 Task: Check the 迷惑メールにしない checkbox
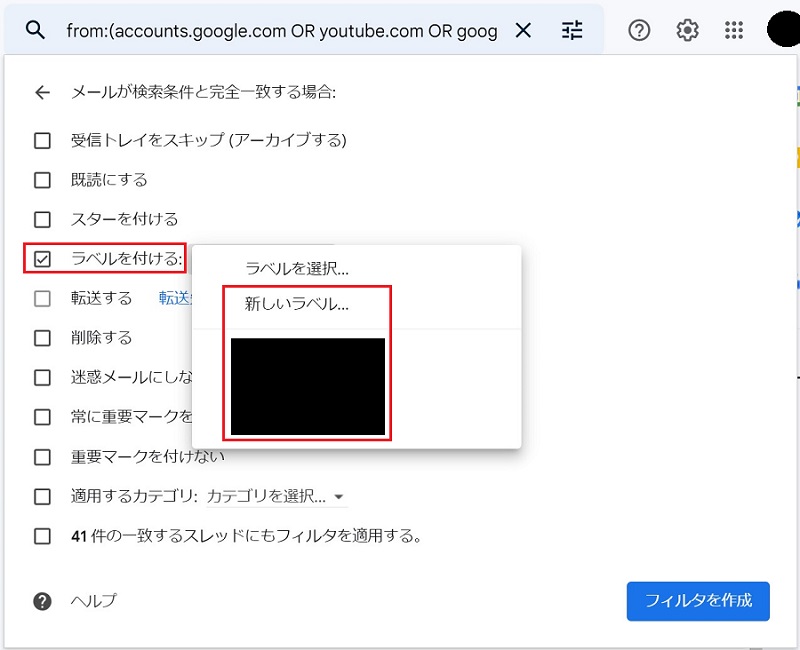[x=42, y=378]
